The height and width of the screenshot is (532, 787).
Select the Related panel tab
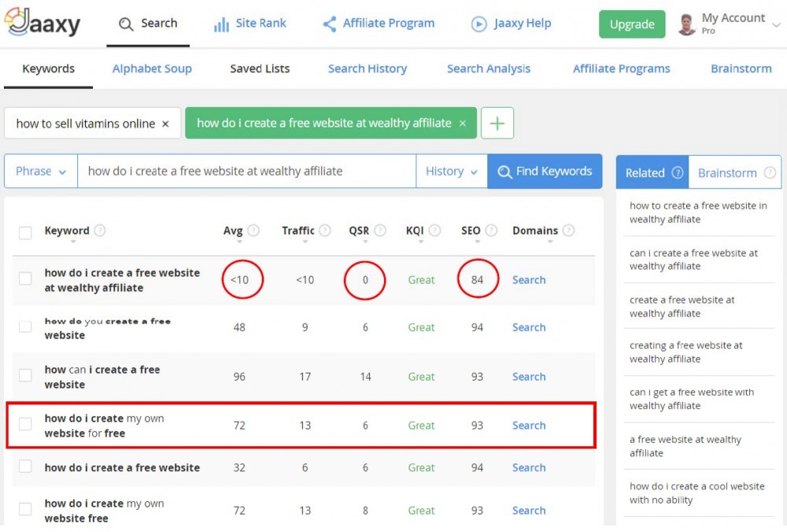click(x=652, y=172)
